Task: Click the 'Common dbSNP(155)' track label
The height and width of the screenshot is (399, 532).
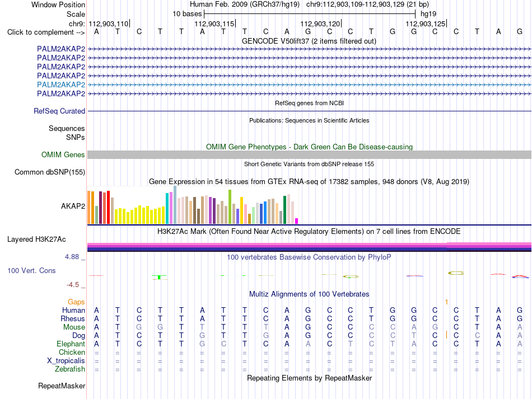Action: 50,172
